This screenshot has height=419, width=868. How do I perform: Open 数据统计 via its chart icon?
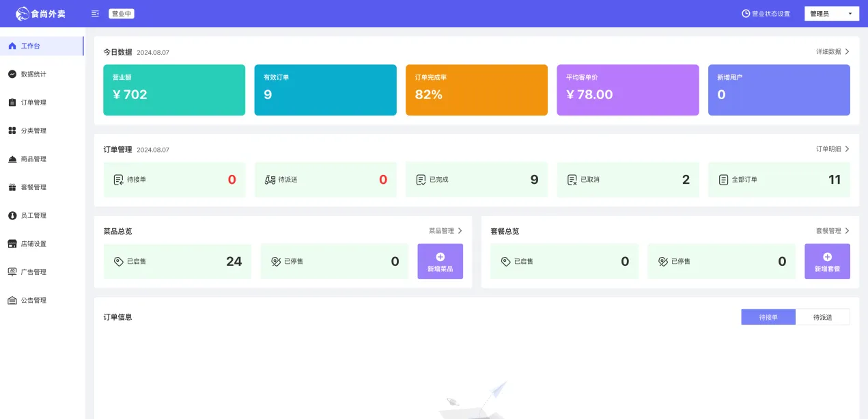pos(12,74)
